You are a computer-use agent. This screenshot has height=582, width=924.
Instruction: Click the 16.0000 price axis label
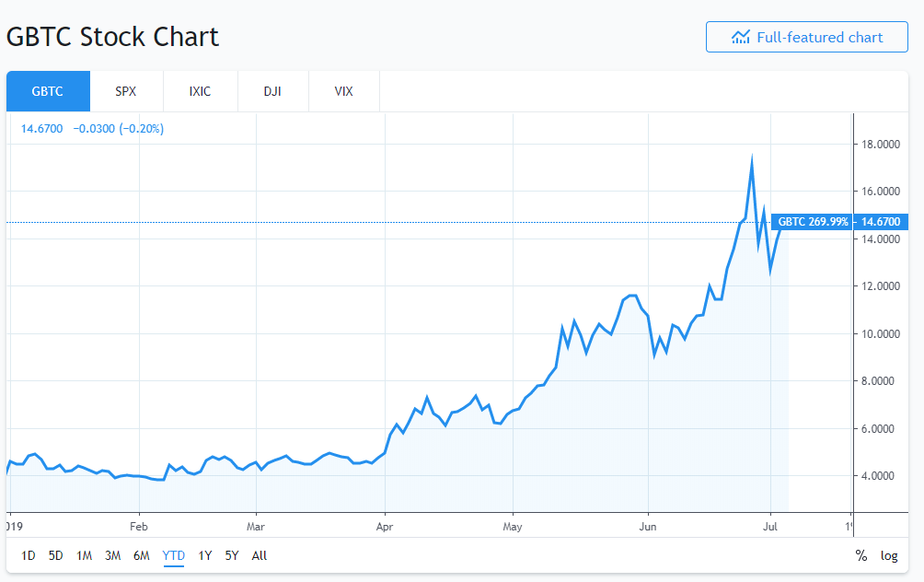click(881, 191)
